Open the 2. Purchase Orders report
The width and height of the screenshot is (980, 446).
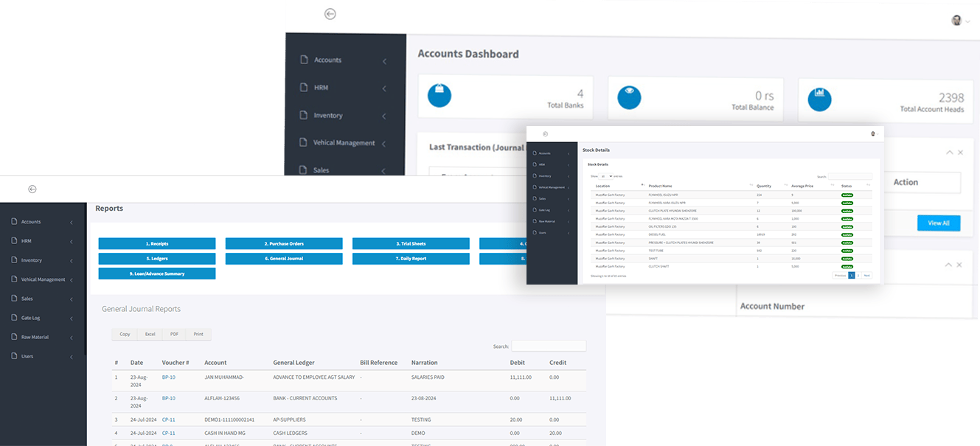pos(284,243)
